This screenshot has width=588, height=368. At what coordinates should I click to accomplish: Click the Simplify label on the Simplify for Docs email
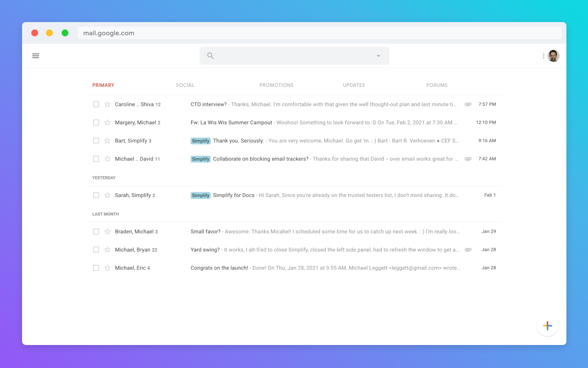pyautogui.click(x=200, y=195)
